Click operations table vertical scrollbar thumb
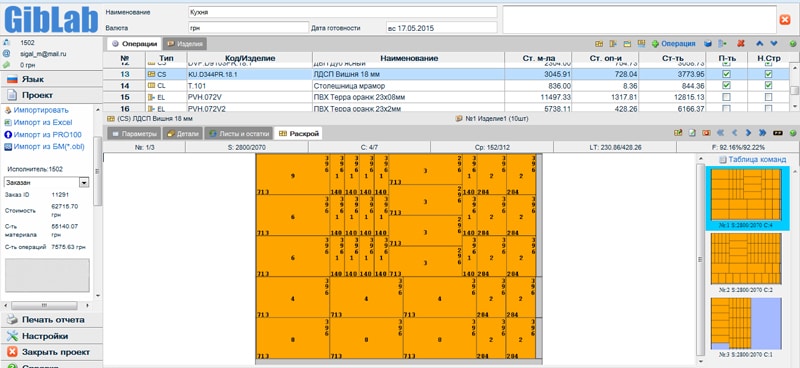The width and height of the screenshot is (800, 368). tap(794, 90)
